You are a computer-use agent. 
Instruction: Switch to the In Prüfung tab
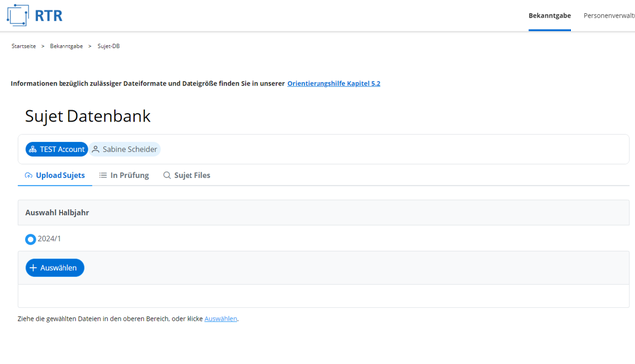click(124, 175)
